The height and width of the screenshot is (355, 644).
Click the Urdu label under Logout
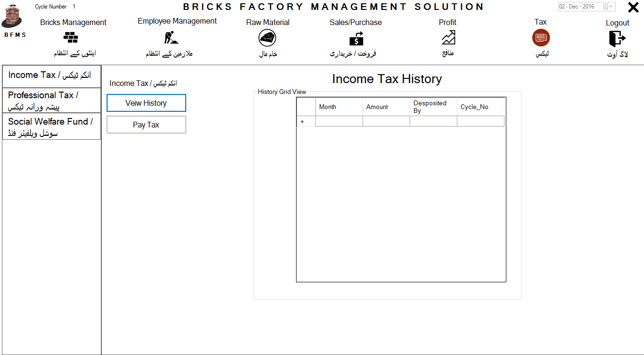(618, 54)
